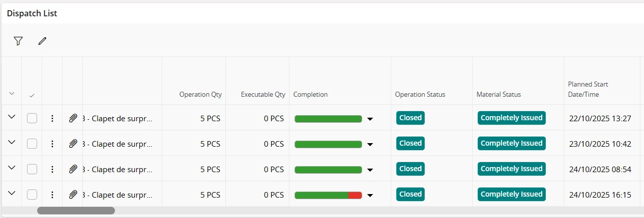Open attachment paperclip for 23/10/2025 10:42 row
Viewport: 644px width, 218px height.
pos(73,144)
